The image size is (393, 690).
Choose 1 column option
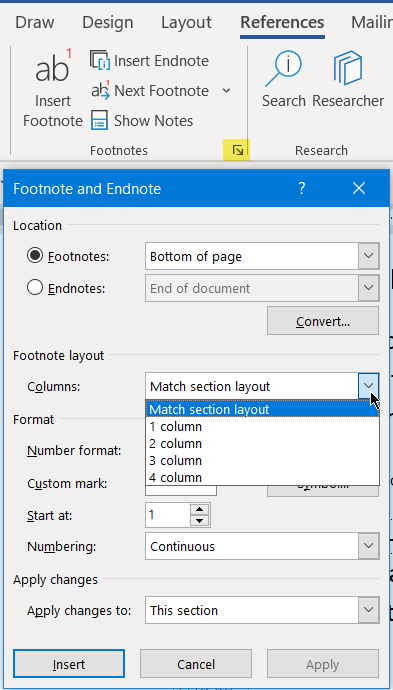pyautogui.click(x=262, y=426)
